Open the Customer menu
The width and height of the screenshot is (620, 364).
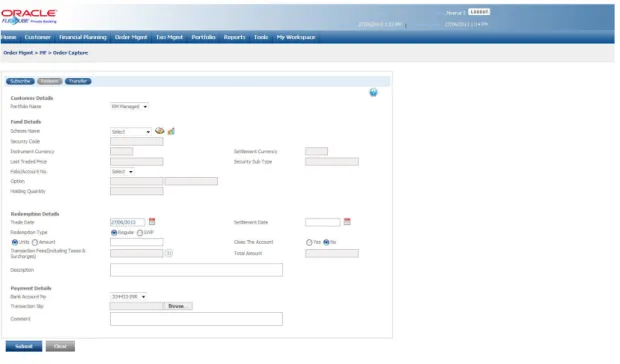click(38, 37)
